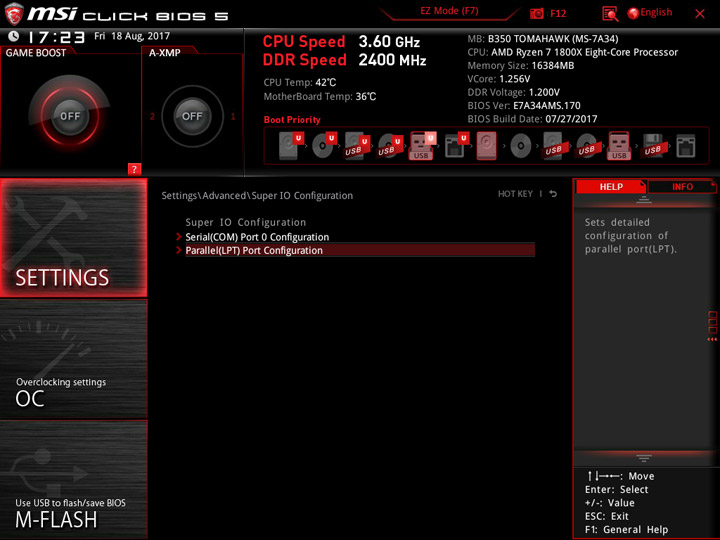Click the top grip of help panel
The width and height of the screenshot is (720, 540).
pos(644,199)
